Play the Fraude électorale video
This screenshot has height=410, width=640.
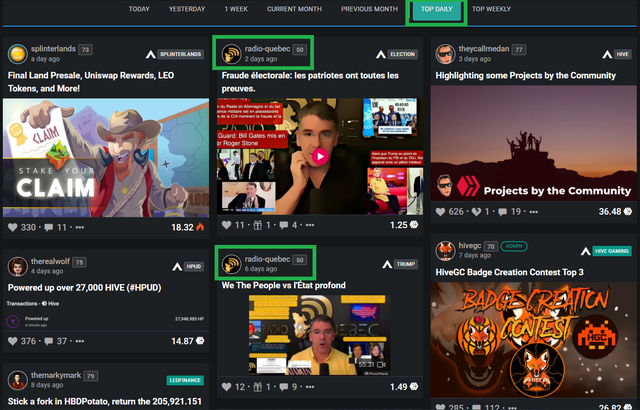320,156
